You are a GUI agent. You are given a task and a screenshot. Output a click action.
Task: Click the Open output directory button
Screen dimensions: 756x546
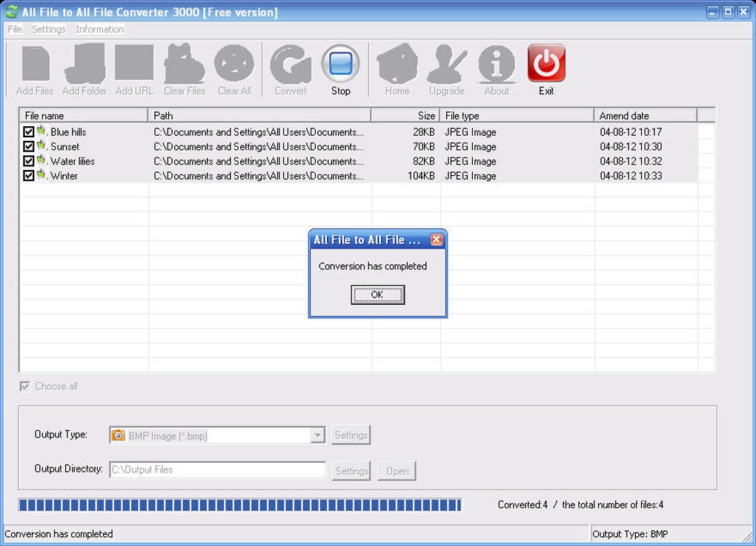[397, 470]
